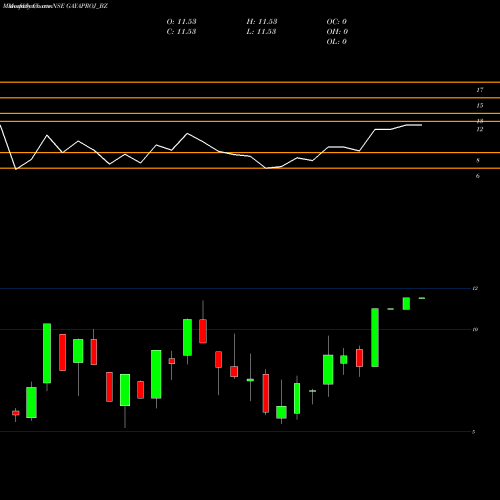Image resolution: width=500 pixels, height=500 pixels.
Task: Click the 6 label on indicator axis
Action: [x=478, y=176]
